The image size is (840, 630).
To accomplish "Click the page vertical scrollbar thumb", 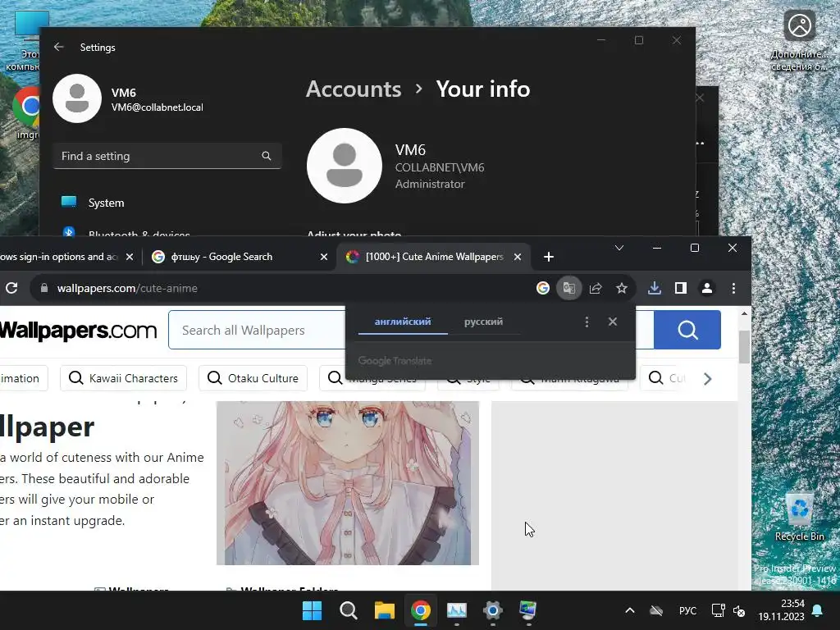I will 744,347.
